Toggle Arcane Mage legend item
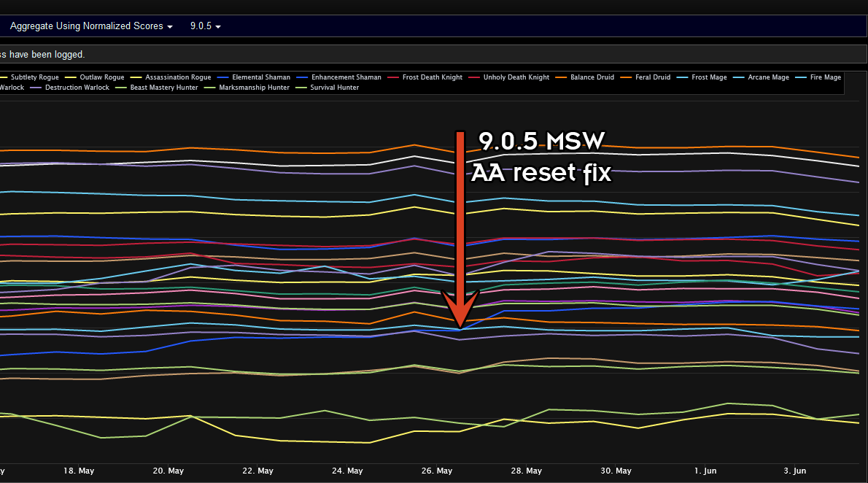This screenshot has height=483, width=868. (x=768, y=77)
